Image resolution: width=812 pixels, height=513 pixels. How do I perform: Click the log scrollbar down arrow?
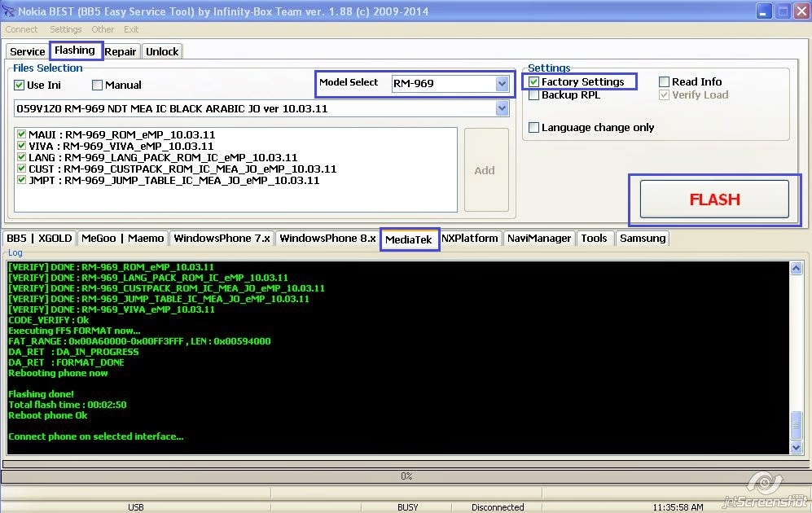tap(796, 447)
